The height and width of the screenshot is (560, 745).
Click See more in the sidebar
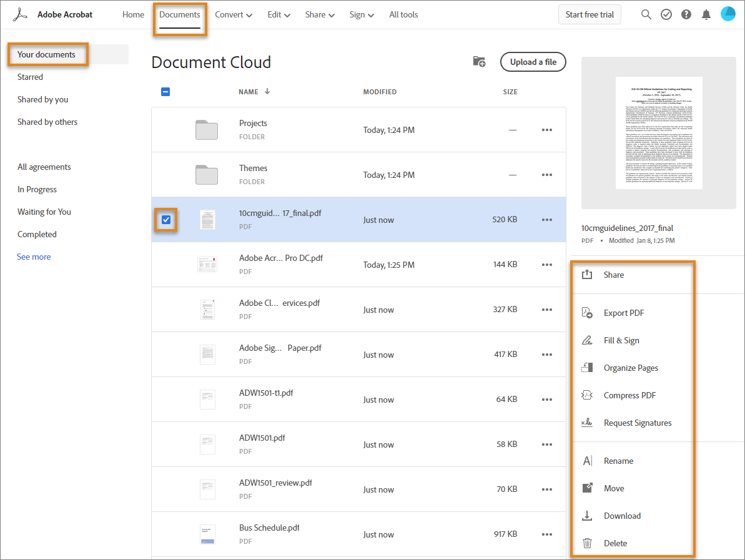[34, 256]
